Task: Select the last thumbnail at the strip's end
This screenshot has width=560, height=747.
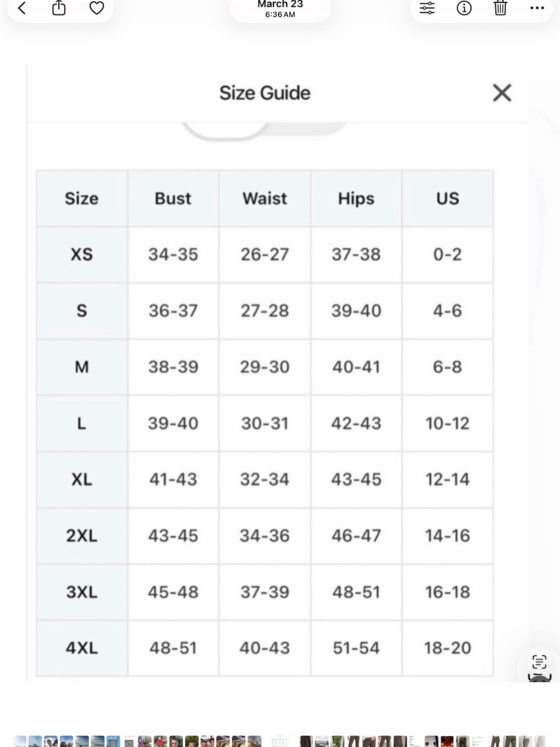Action: [540, 741]
